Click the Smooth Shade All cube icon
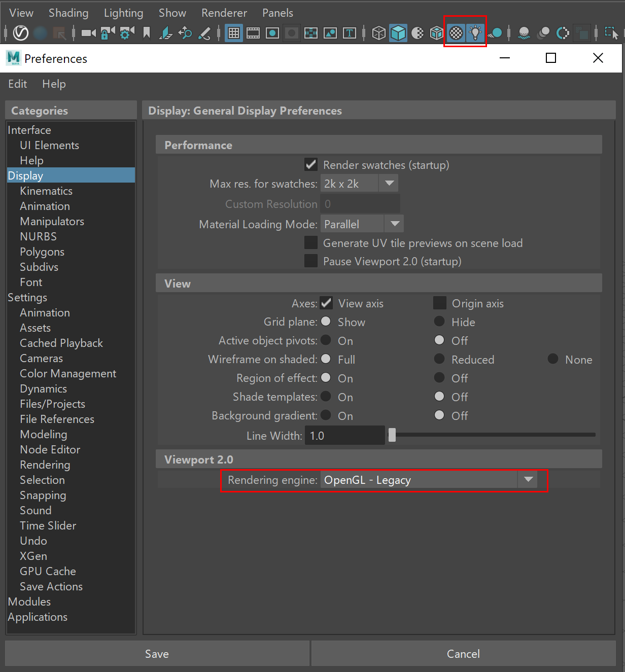The image size is (625, 672). (x=398, y=33)
